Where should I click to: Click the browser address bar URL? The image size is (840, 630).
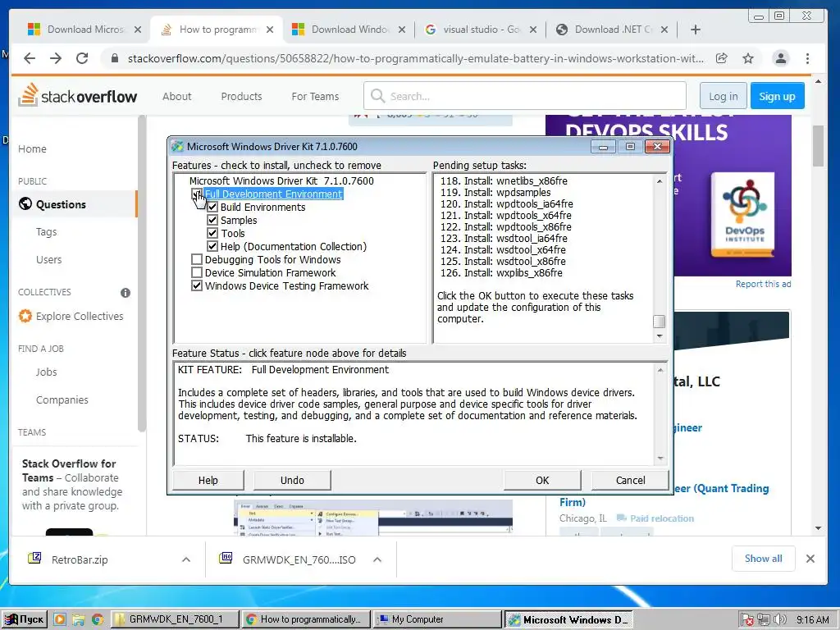pyautogui.click(x=416, y=58)
